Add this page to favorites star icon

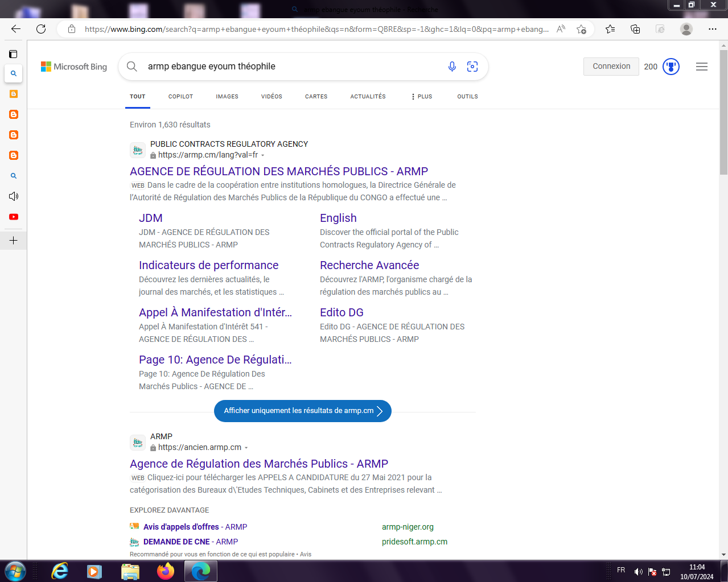coord(581,29)
